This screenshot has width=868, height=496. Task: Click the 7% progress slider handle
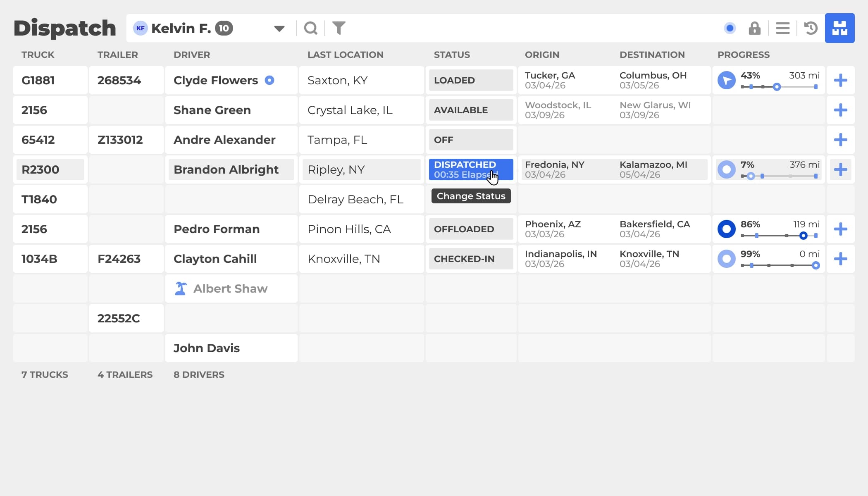(x=751, y=176)
